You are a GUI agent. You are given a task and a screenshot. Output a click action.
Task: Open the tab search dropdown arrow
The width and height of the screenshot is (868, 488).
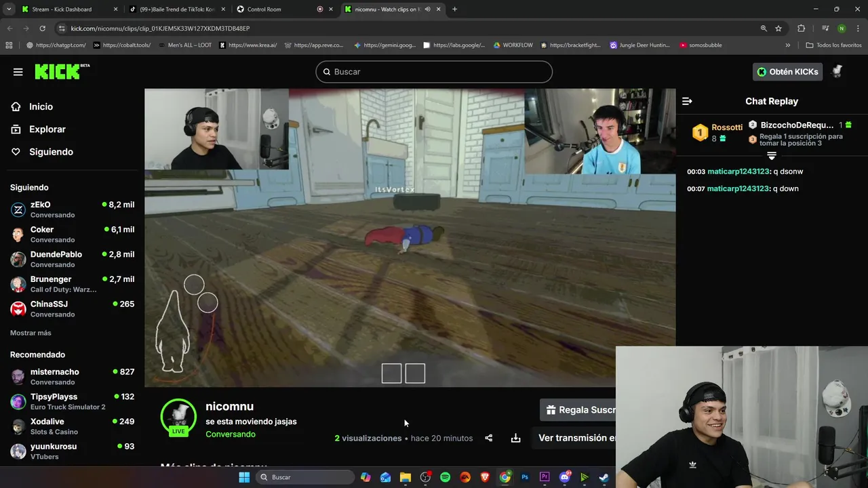point(8,9)
